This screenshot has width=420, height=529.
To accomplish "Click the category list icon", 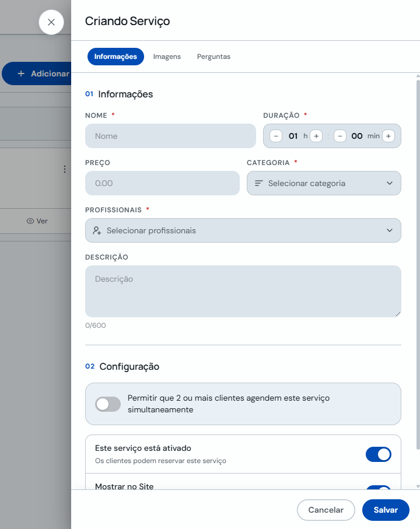I will click(259, 183).
